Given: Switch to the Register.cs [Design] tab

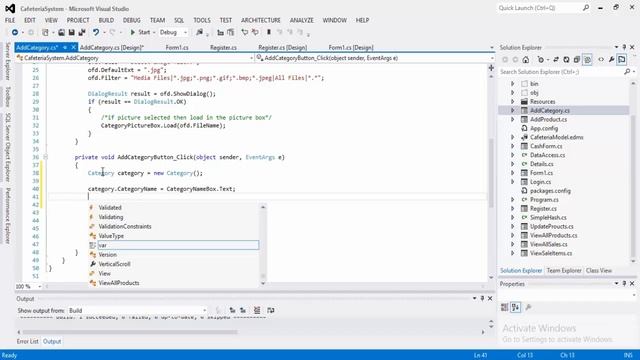Looking at the screenshot, I should point(282,48).
